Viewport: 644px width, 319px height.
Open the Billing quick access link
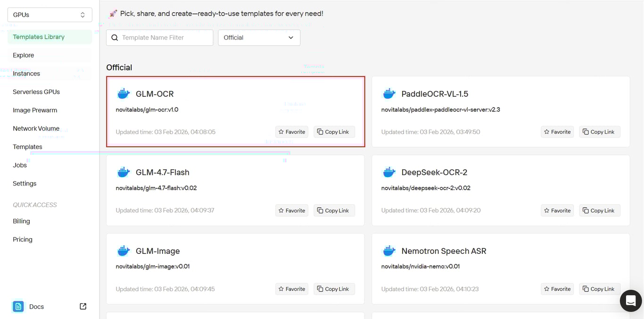click(21, 221)
